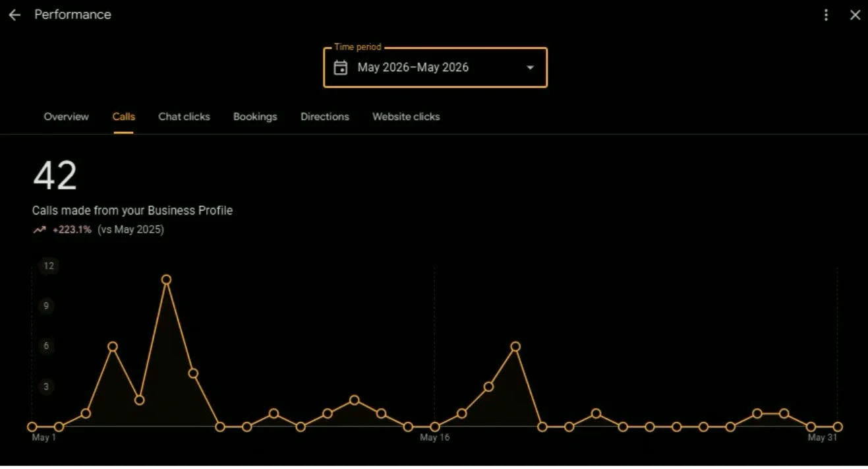Go back using the back arrow

pos(14,15)
